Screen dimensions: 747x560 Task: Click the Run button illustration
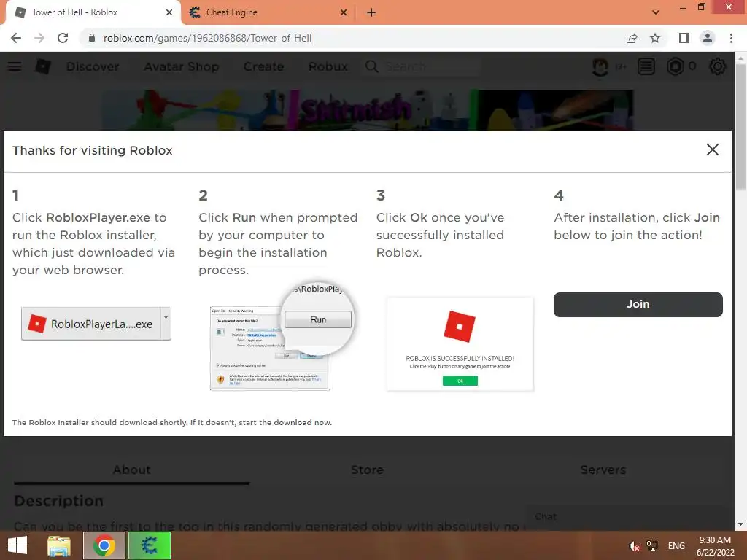(x=318, y=319)
